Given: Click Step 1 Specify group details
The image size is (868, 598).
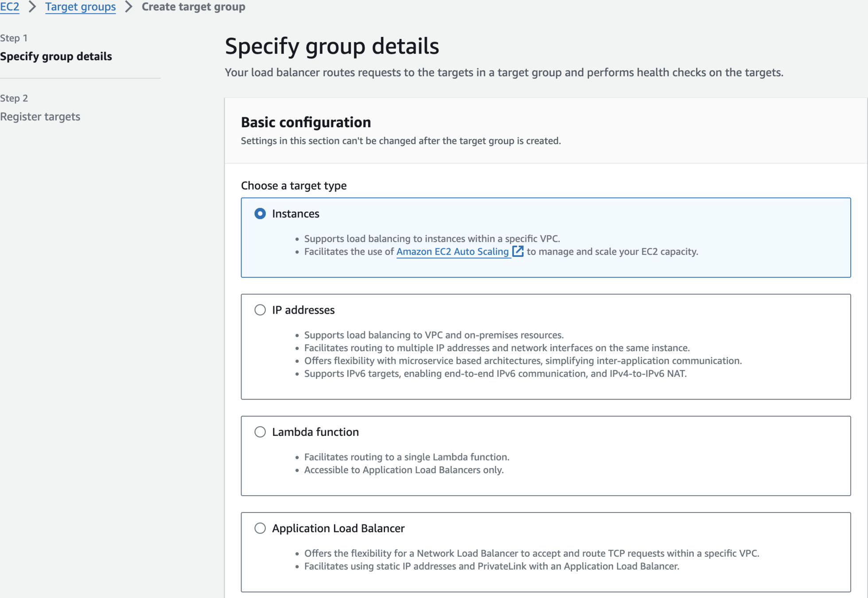Looking at the screenshot, I should tap(56, 56).
